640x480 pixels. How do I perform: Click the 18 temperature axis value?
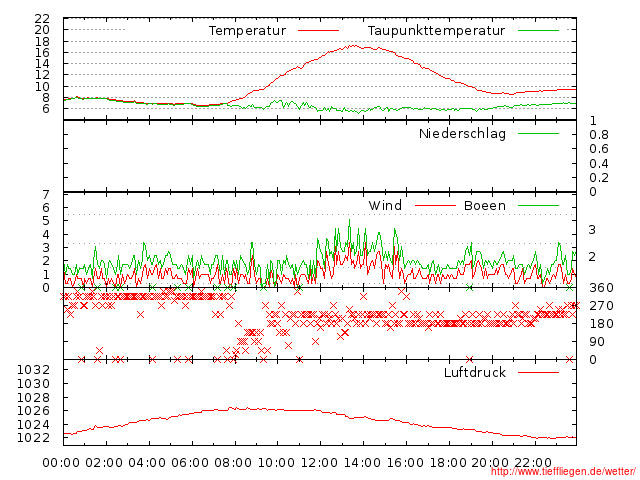click(42, 42)
